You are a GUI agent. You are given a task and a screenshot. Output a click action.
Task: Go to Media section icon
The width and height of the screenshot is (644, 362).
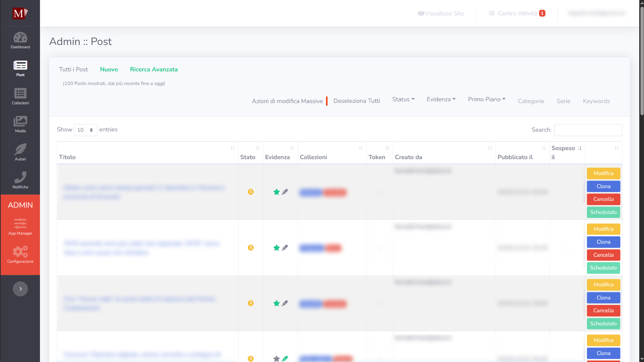20,121
